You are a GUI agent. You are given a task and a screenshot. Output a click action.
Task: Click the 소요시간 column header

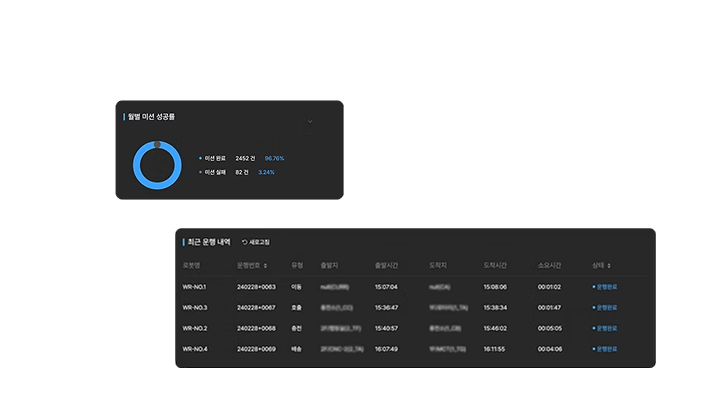pos(549,266)
